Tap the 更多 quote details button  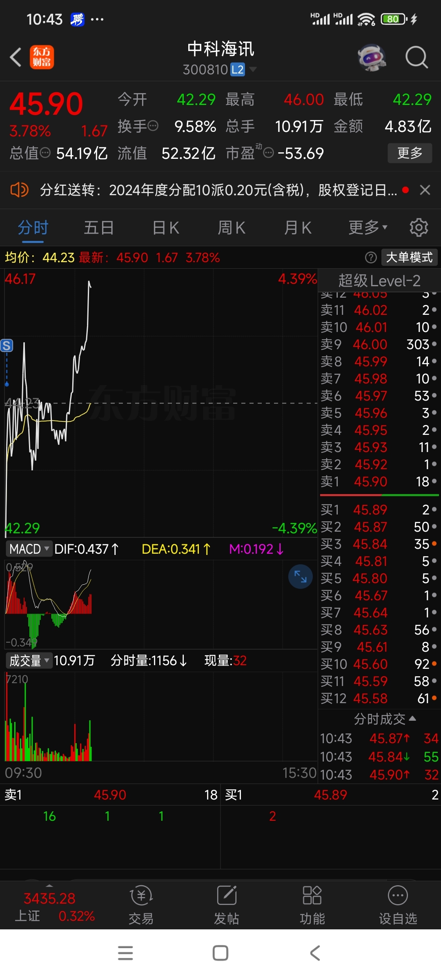coord(410,153)
